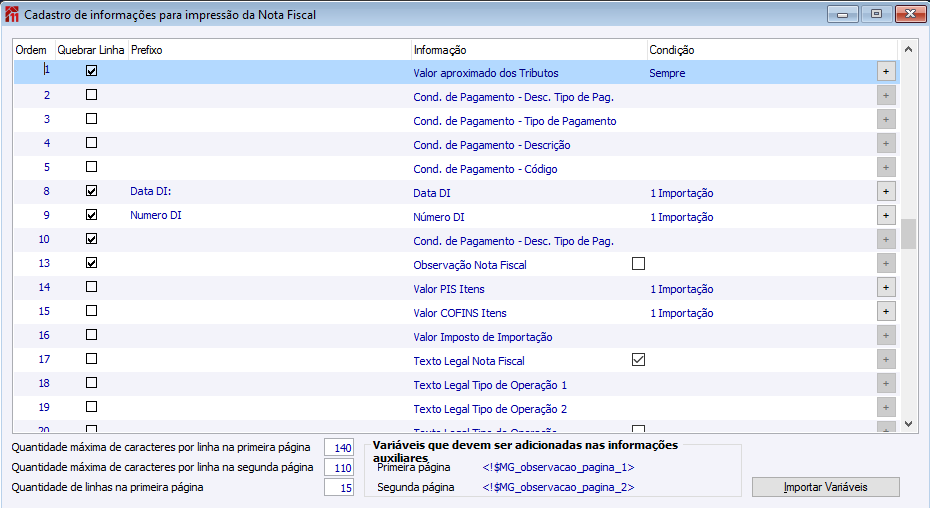Viewport: 930px width, 508px height.
Task: Click the plus button for Valor PIS Itens
Action: pyautogui.click(x=885, y=287)
